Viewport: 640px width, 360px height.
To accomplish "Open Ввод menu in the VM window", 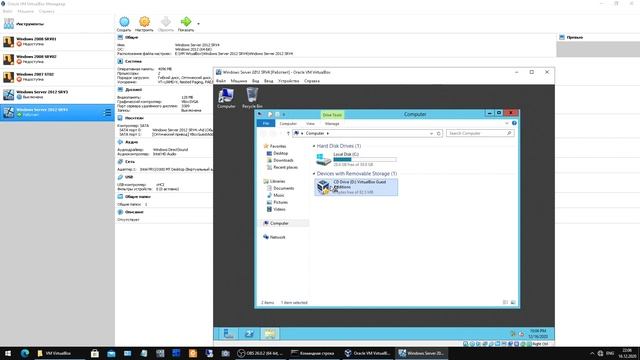I will (x=269, y=81).
